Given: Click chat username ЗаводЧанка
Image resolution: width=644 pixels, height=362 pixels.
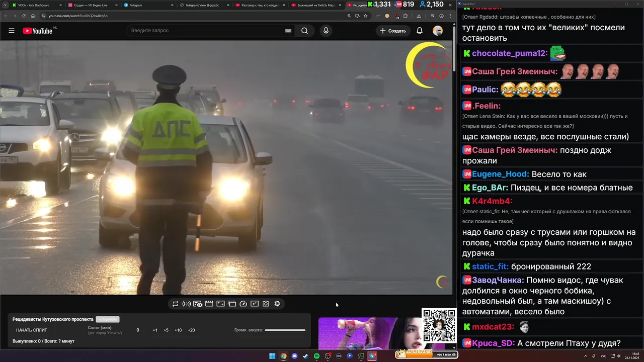Looking at the screenshot, I should [x=498, y=281].
